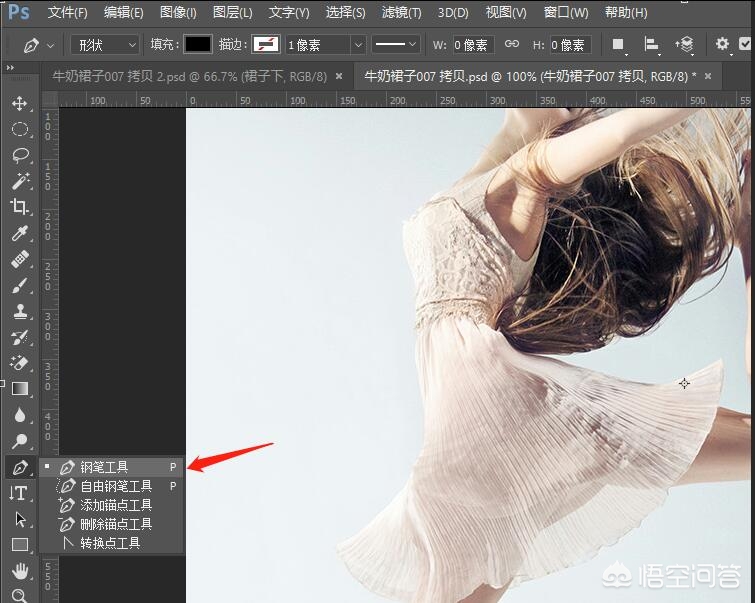Toggle the checkbox next to the gear icon

pos(745,44)
